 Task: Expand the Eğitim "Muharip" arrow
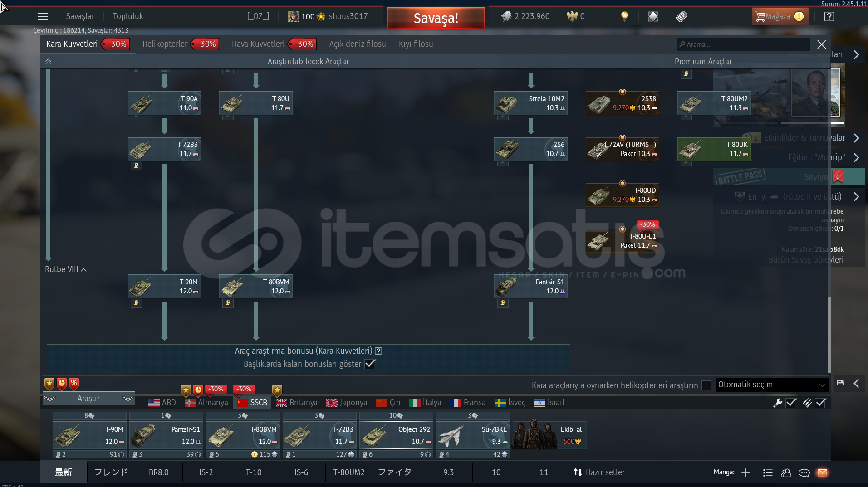pyautogui.click(x=856, y=157)
